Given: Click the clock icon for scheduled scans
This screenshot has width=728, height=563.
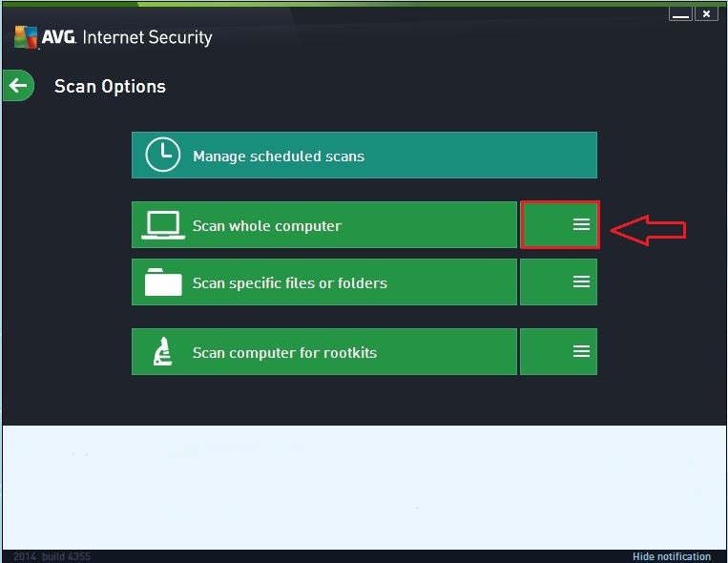Looking at the screenshot, I should (x=162, y=155).
